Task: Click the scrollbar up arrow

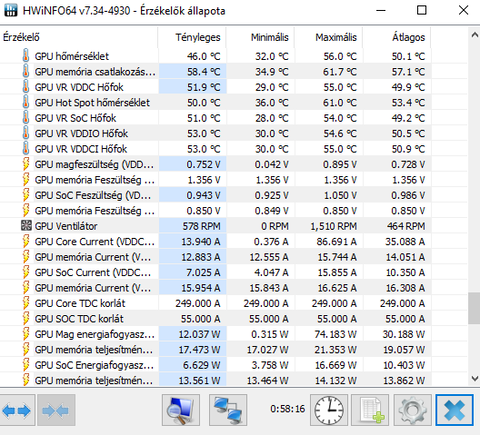Action: pos(474,35)
